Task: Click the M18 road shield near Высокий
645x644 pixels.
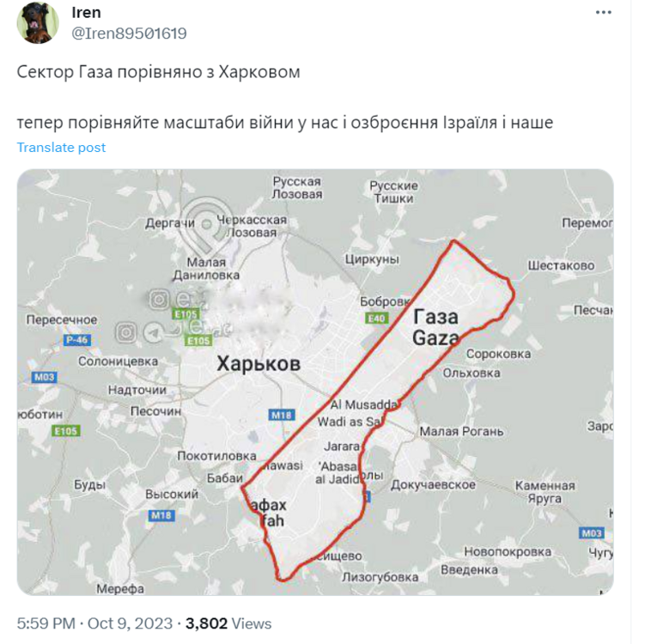Action: pyautogui.click(x=161, y=515)
